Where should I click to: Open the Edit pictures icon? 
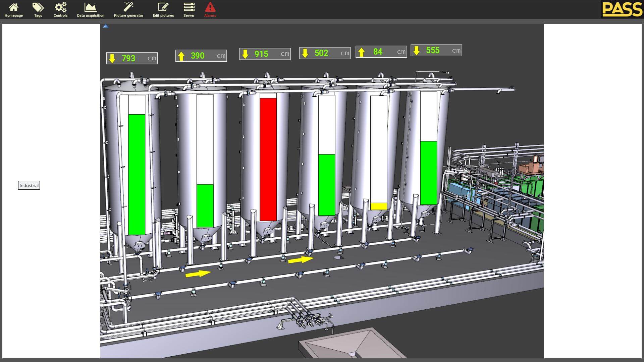pyautogui.click(x=163, y=7)
